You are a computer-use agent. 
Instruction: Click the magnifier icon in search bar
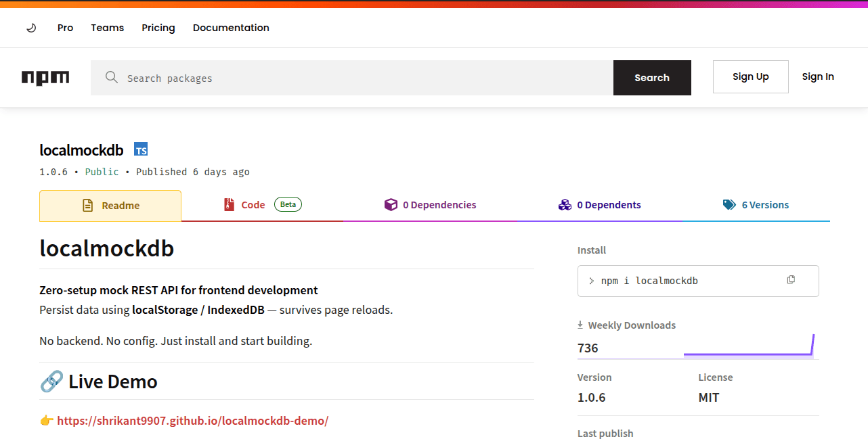click(x=112, y=77)
